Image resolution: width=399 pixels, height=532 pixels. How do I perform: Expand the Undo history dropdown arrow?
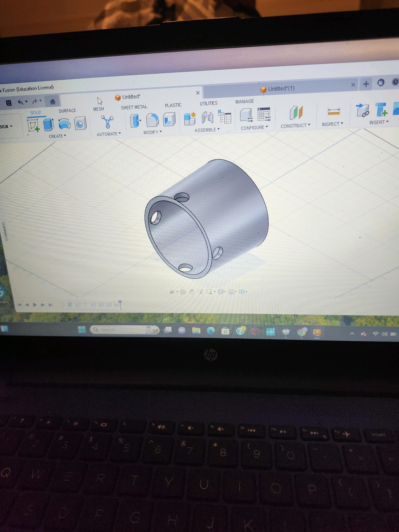(x=26, y=102)
